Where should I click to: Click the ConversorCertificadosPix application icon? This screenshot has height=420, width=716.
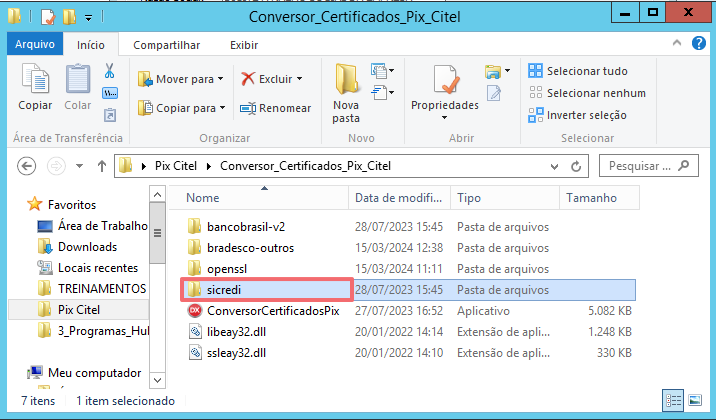[x=195, y=310]
